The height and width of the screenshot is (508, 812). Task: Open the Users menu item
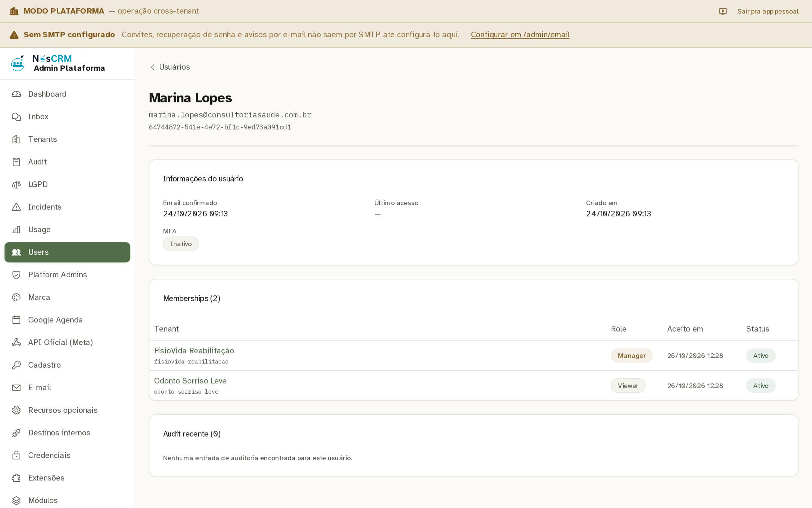[x=67, y=252]
